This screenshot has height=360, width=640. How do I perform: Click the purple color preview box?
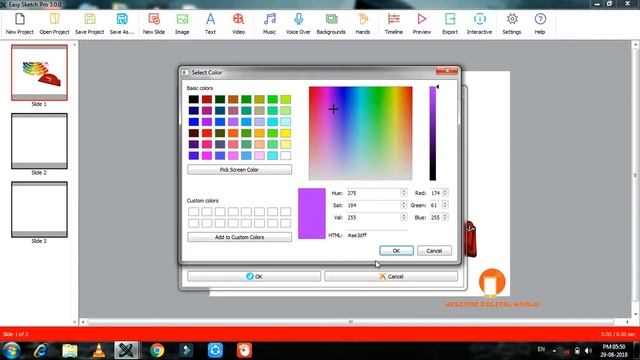coord(312,213)
